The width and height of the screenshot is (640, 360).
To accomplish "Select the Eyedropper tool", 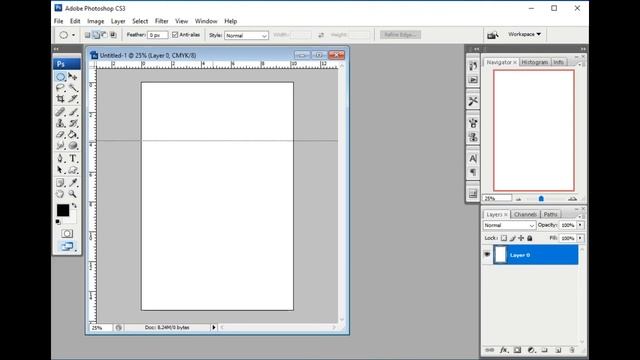I will click(73, 183).
